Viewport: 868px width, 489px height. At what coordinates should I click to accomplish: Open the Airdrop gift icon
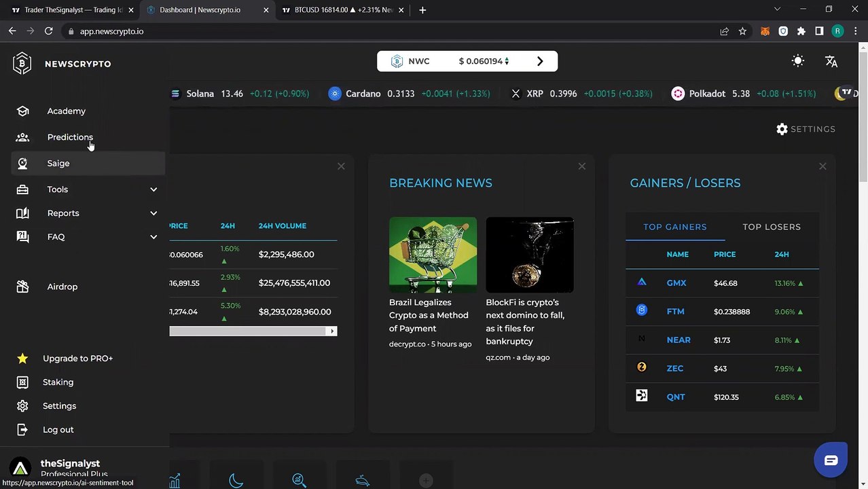(22, 287)
